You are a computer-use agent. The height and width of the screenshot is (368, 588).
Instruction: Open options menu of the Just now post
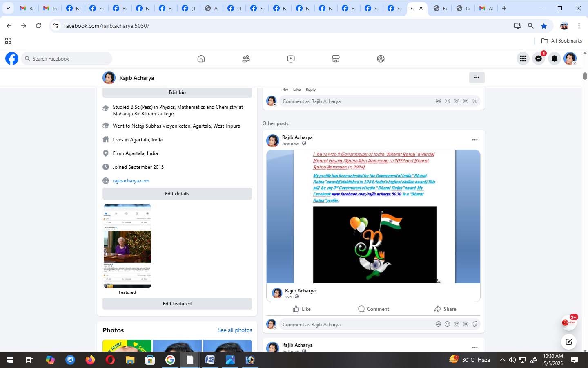pos(474,140)
